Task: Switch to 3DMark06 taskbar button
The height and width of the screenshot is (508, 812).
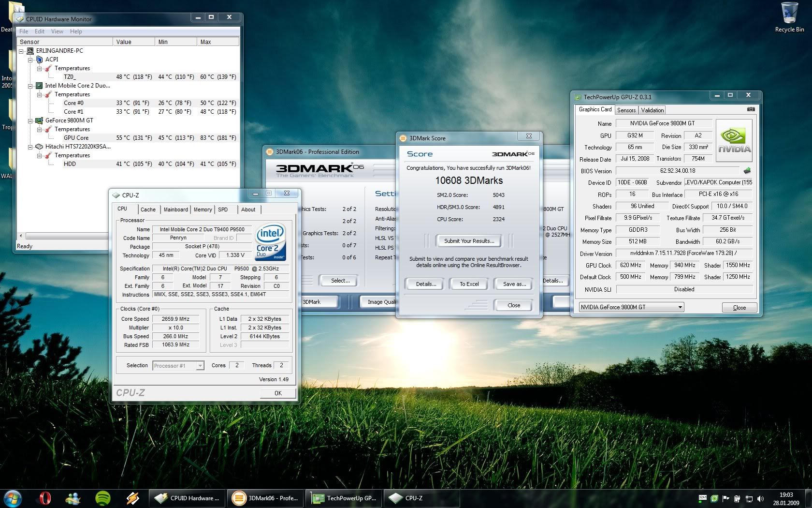Action: tap(265, 498)
